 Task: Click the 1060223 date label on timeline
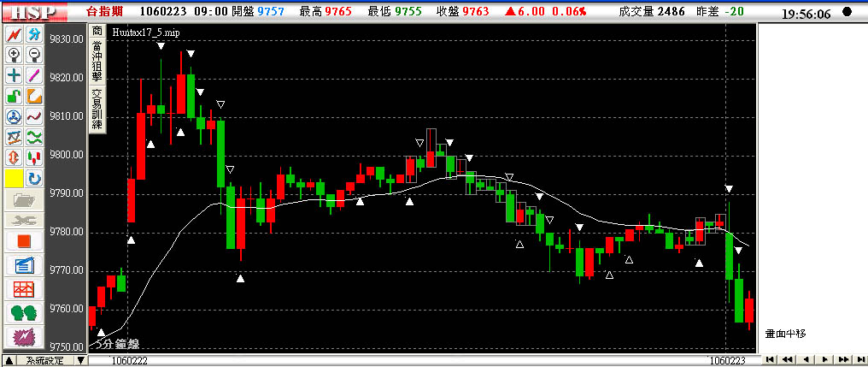(x=728, y=361)
